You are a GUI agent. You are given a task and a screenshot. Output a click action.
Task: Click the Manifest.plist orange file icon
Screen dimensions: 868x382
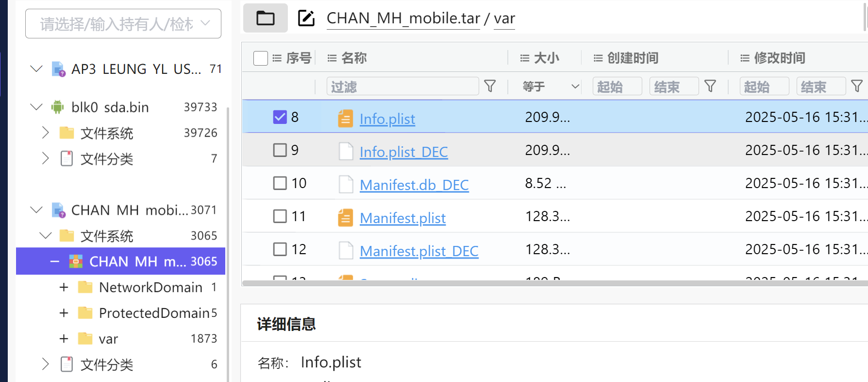(345, 218)
